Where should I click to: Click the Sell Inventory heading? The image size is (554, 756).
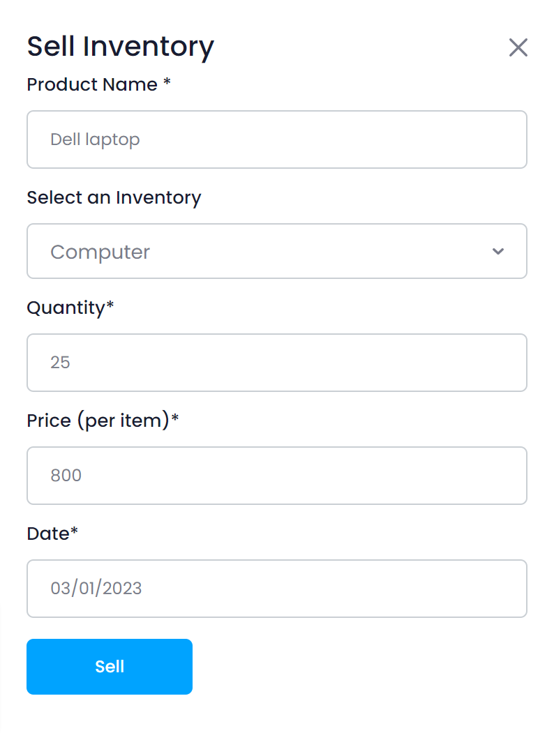(120, 47)
